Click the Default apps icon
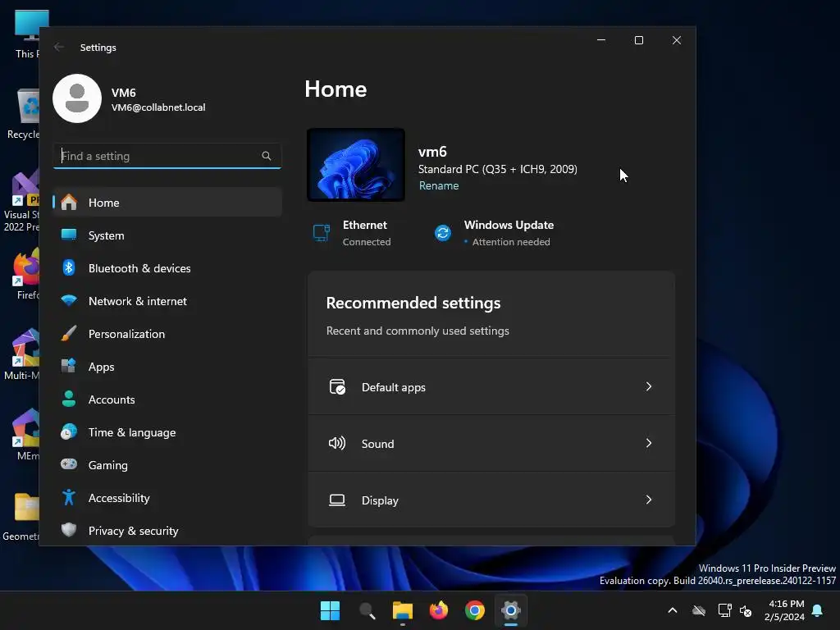Viewport: 840px width, 630px height. point(337,387)
